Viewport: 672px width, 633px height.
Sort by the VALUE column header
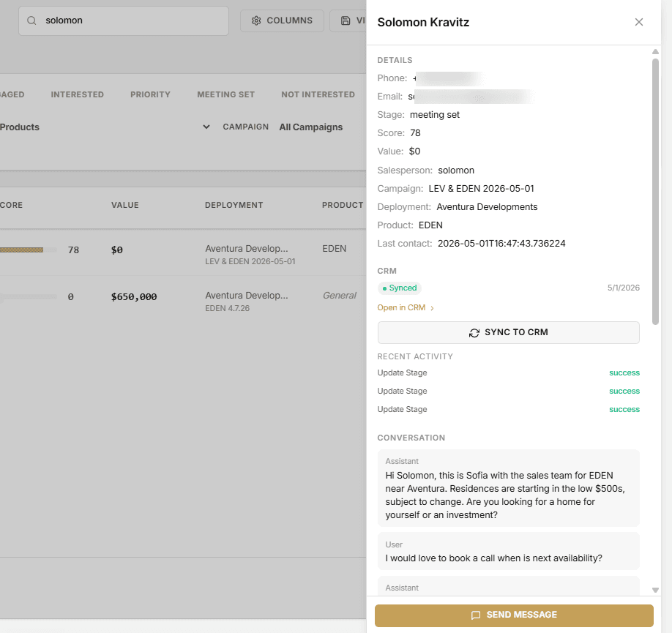point(124,205)
